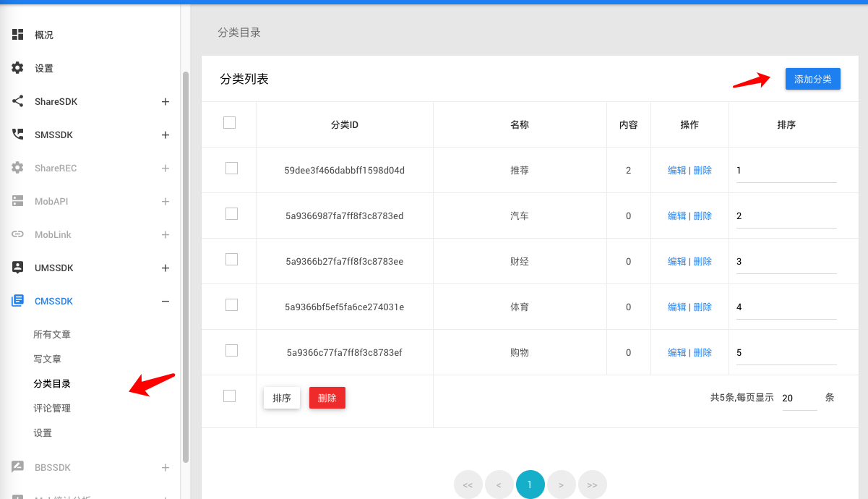Image resolution: width=868 pixels, height=499 pixels.
Task: Select page 1 in pagination
Action: (x=530, y=485)
